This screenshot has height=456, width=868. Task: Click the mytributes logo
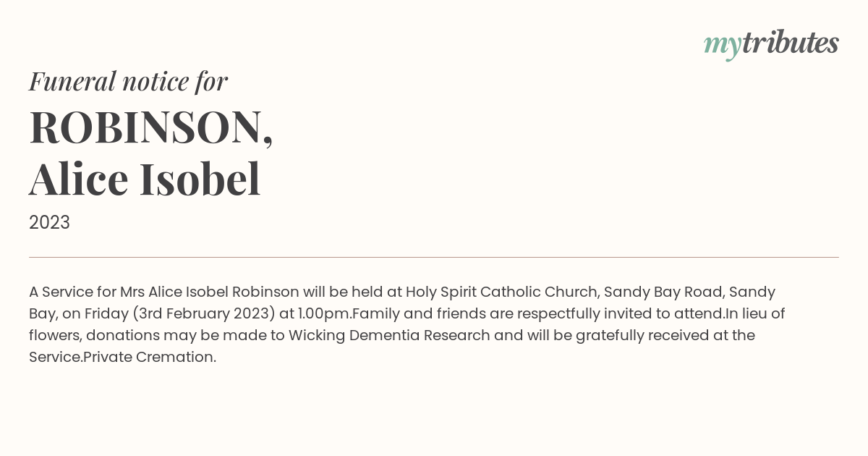pyautogui.click(x=771, y=43)
